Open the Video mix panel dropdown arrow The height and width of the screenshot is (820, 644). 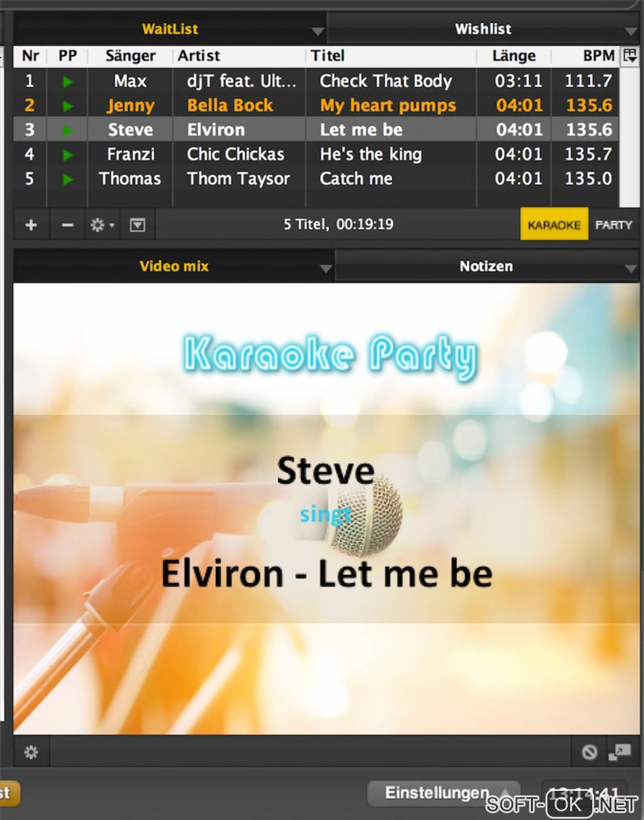(x=325, y=268)
